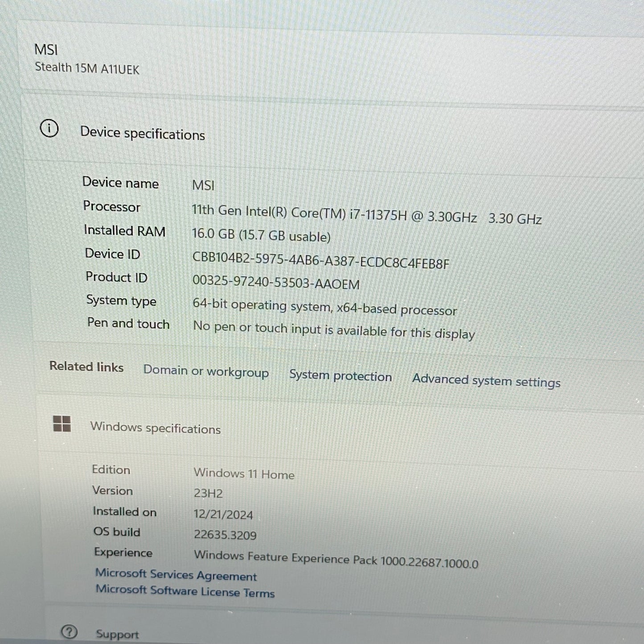Click the info icon beside Device specifications
Image resolution: width=644 pixels, height=644 pixels.
point(49,129)
